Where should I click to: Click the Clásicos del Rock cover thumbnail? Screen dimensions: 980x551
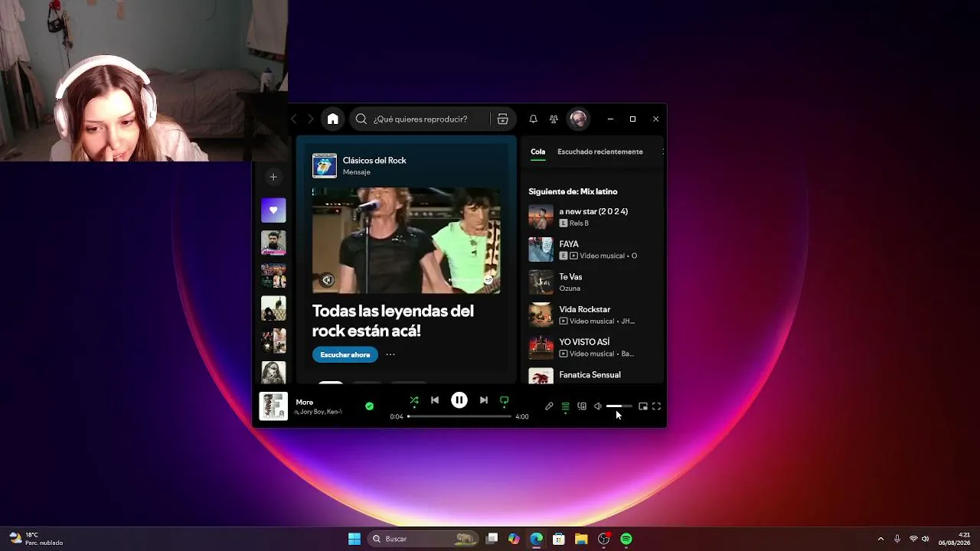click(325, 166)
